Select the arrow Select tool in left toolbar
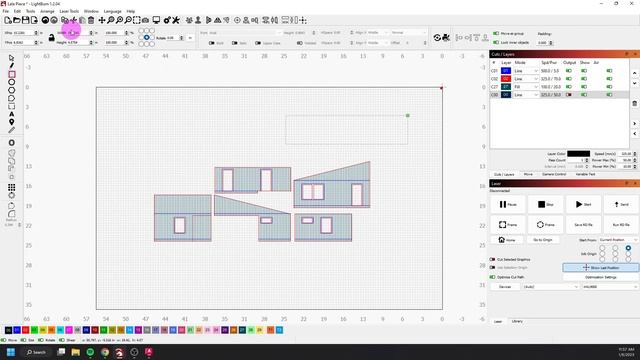 11,58
